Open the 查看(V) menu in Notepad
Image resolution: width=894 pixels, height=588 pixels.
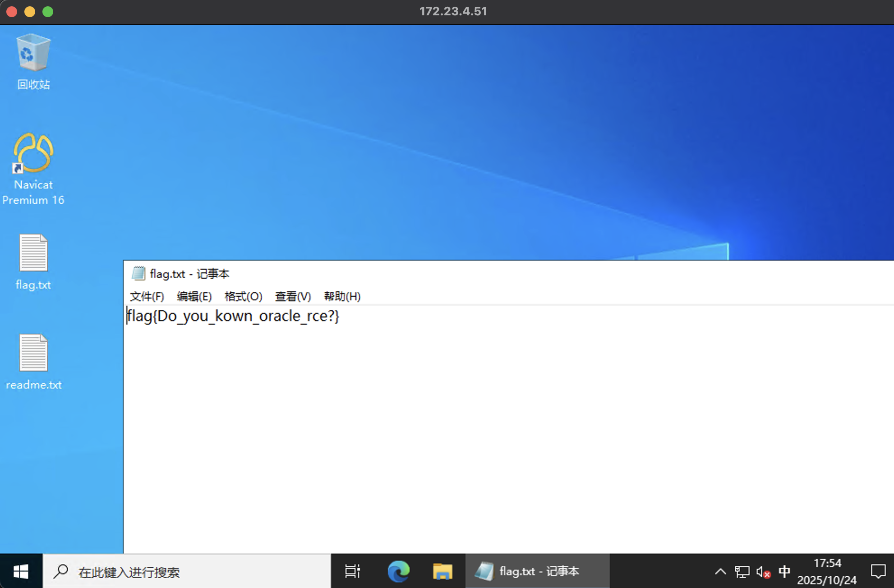pyautogui.click(x=293, y=296)
